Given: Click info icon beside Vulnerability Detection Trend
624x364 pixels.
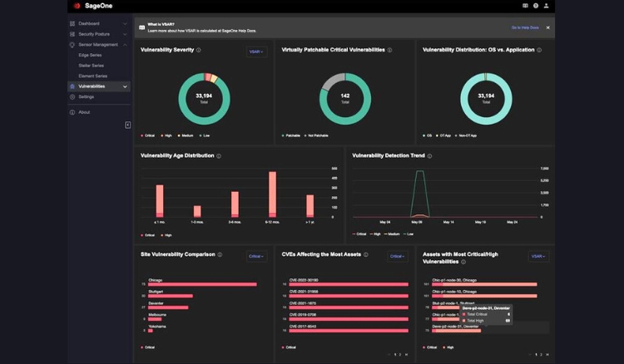Looking at the screenshot, I should 430,155.
